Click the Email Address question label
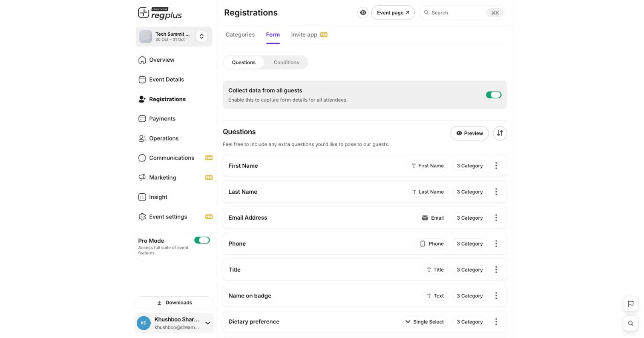 click(x=248, y=218)
